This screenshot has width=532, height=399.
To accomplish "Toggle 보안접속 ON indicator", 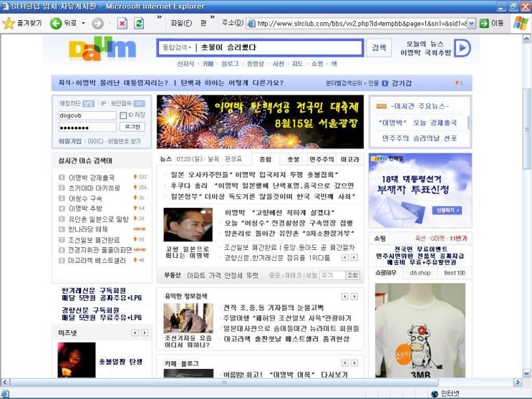I will 139,103.
